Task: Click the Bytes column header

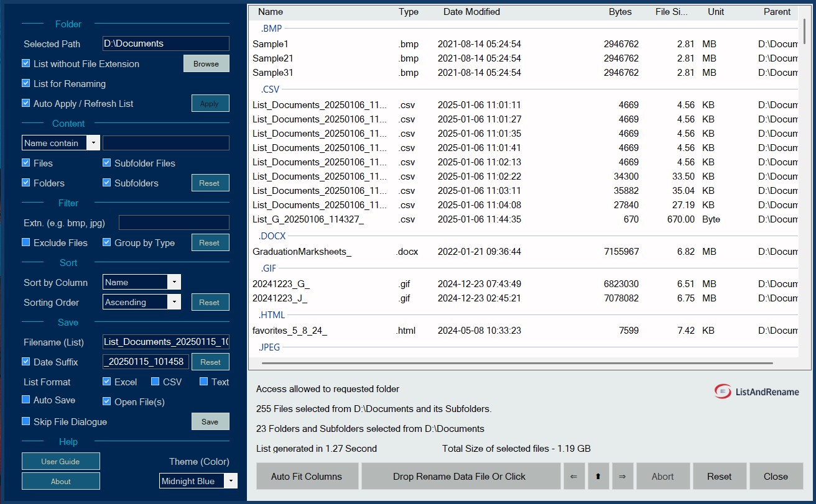Action: (x=620, y=12)
